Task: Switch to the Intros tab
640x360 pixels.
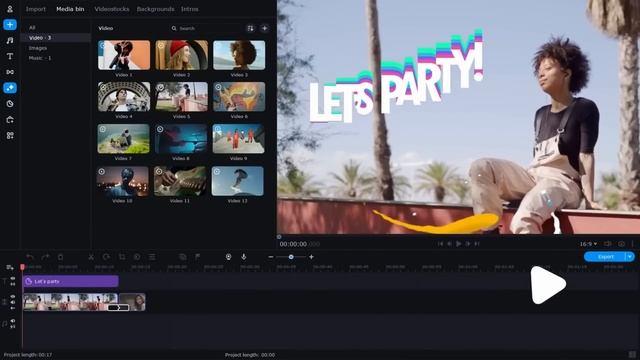Action: (x=190, y=9)
